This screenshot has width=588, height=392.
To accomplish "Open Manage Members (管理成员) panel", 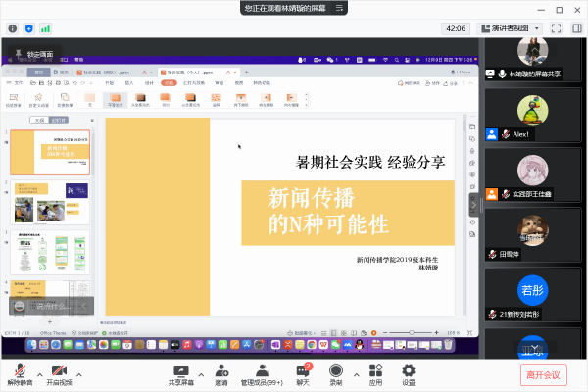I will click(262, 370).
